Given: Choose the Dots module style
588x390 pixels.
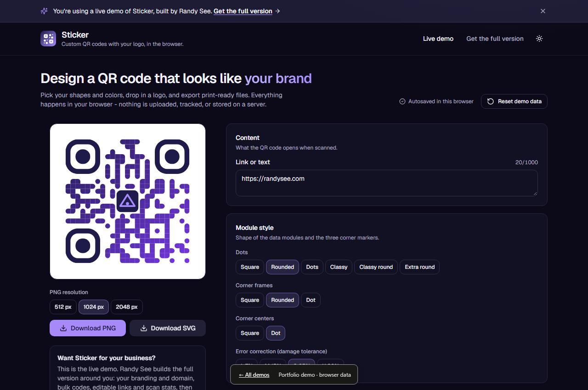Looking at the screenshot, I should tap(312, 267).
